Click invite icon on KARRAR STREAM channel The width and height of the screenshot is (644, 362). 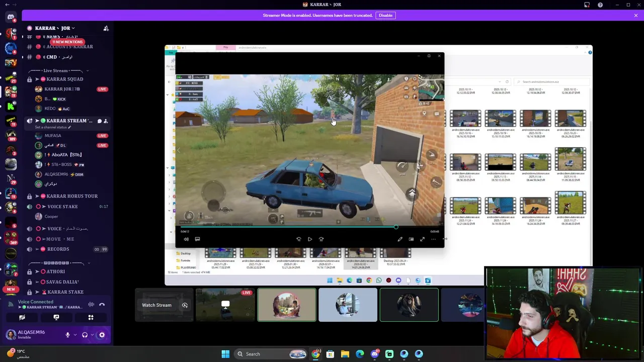pos(106,121)
